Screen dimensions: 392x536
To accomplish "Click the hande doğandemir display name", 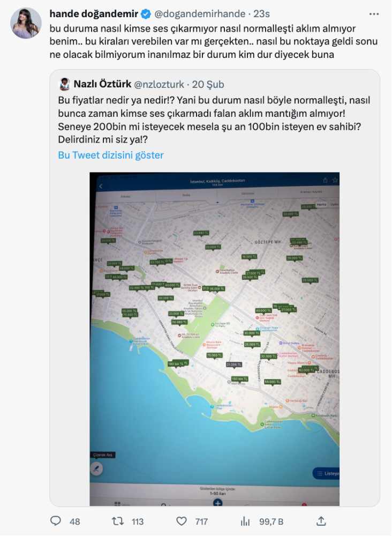I will [x=94, y=14].
